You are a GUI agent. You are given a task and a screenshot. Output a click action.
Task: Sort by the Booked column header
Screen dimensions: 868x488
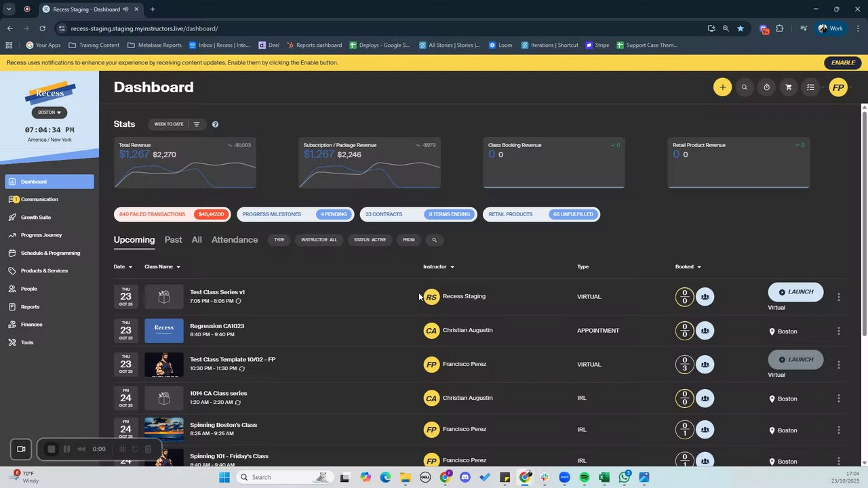(688, 267)
